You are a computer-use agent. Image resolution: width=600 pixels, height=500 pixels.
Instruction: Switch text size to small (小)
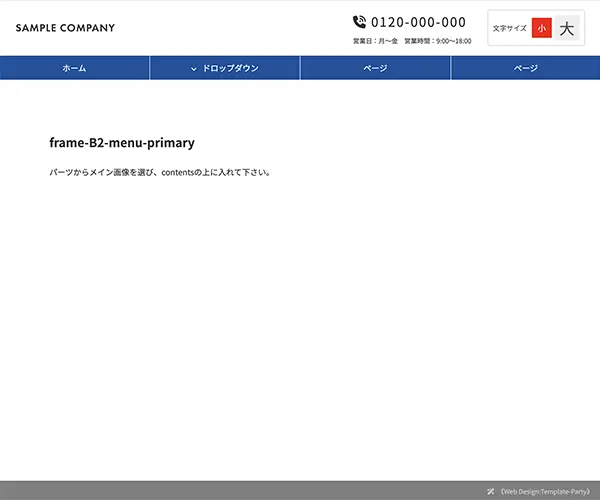point(541,29)
